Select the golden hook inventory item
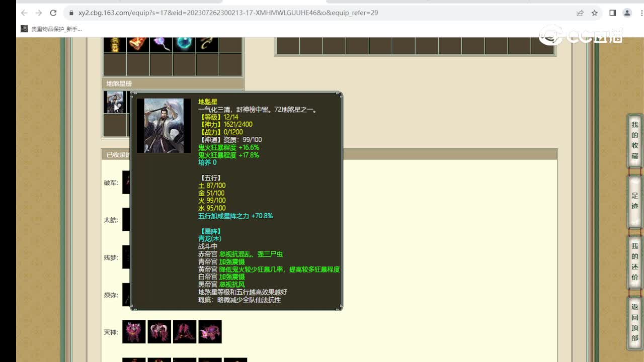 click(x=207, y=44)
